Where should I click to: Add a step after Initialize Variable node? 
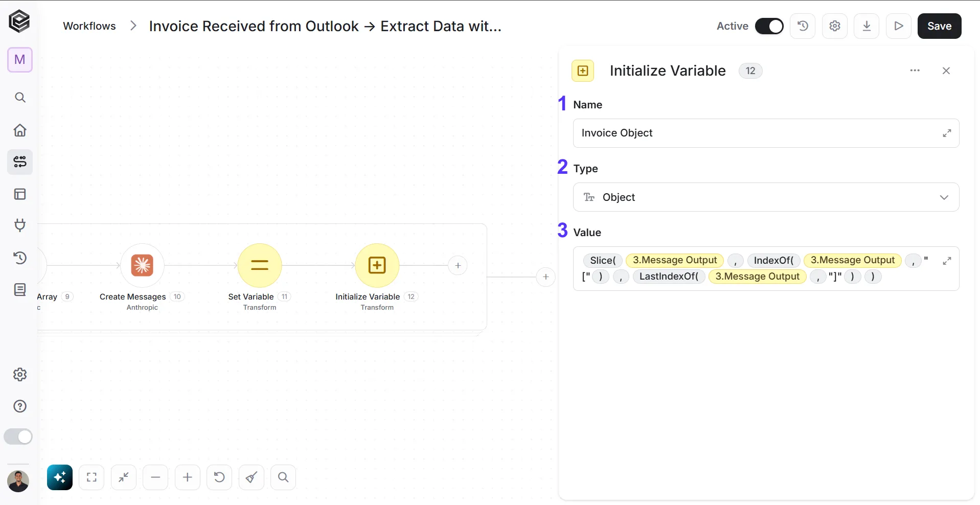tap(458, 265)
